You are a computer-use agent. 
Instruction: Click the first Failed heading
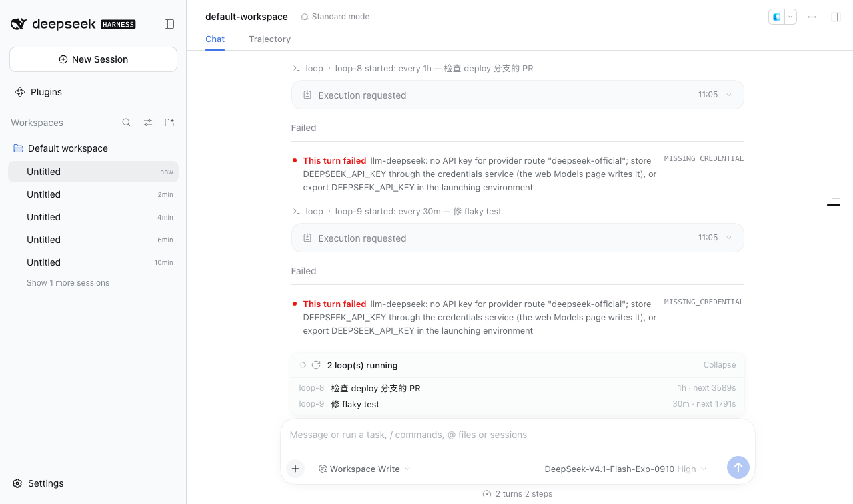coord(303,128)
